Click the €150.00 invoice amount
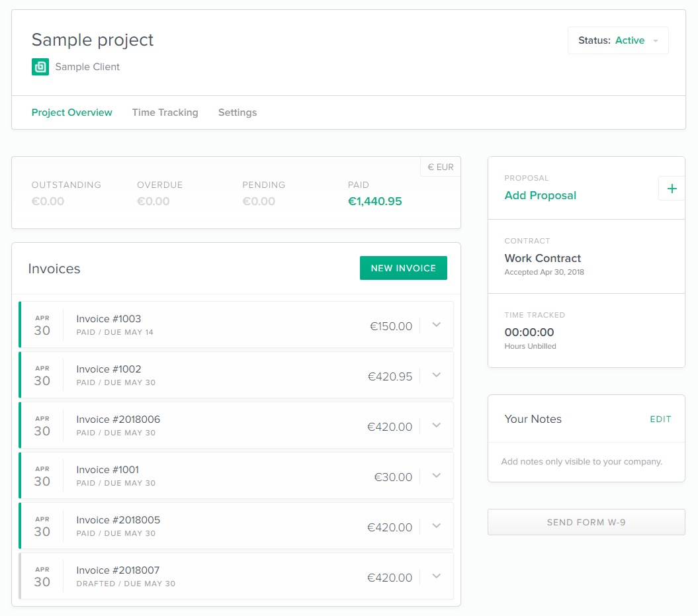Image resolution: width=698 pixels, height=616 pixels. click(x=391, y=326)
